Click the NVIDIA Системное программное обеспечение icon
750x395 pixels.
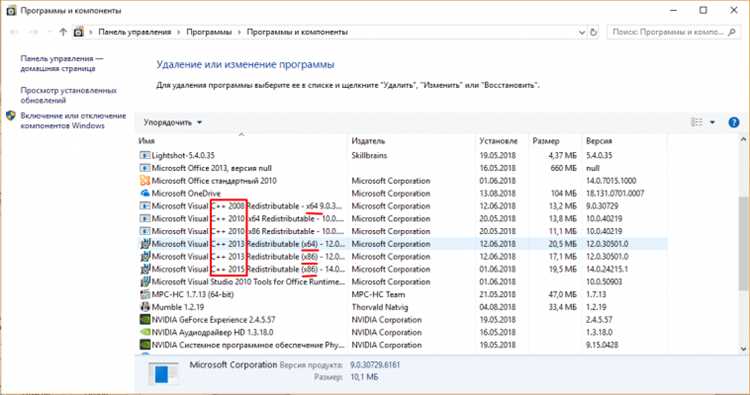(x=144, y=345)
